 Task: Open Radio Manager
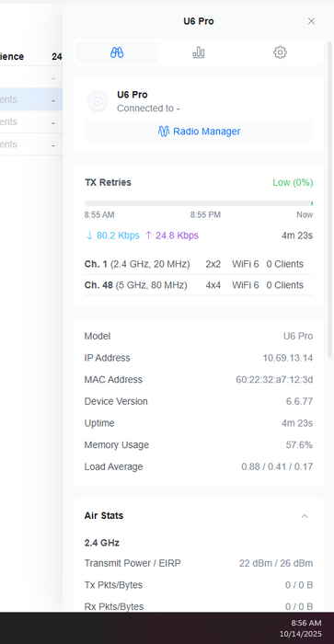click(199, 132)
